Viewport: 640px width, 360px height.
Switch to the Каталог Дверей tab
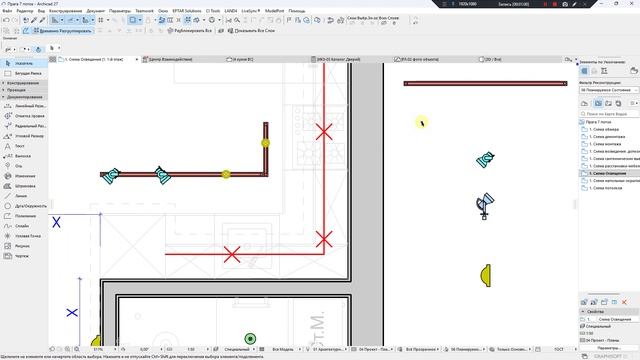tap(350, 60)
